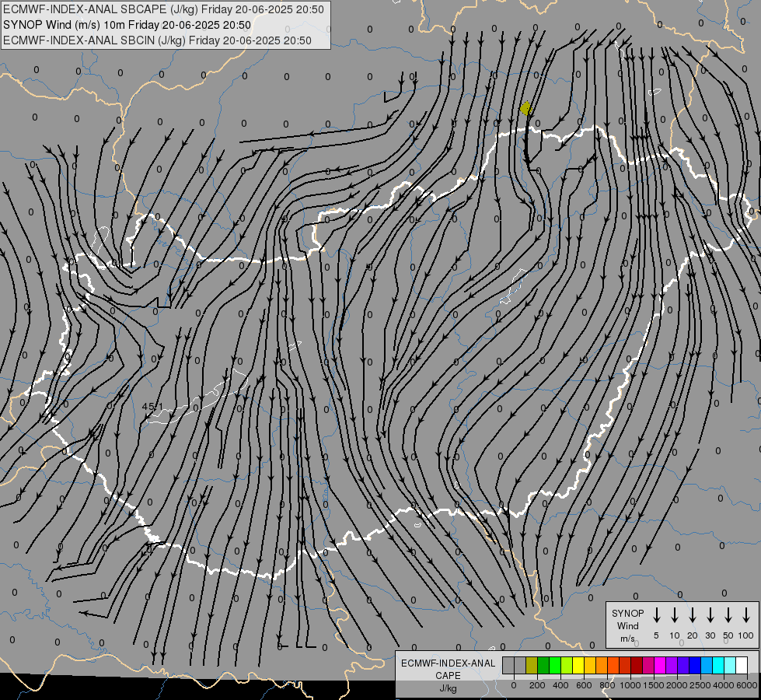Select the pure yellow CAPE legend swatch
This screenshot has width=761, height=700.
tap(578, 666)
